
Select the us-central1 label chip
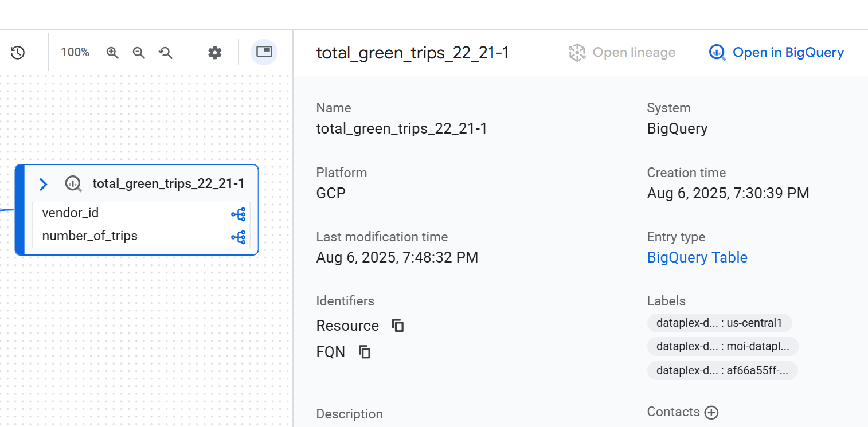point(719,323)
